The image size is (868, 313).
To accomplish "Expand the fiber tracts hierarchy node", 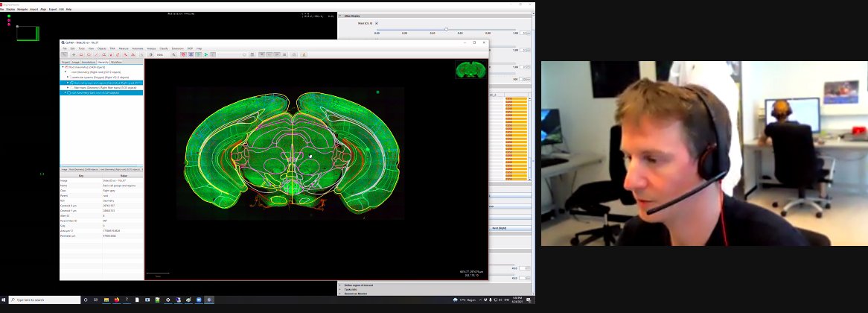I will 68,87.
